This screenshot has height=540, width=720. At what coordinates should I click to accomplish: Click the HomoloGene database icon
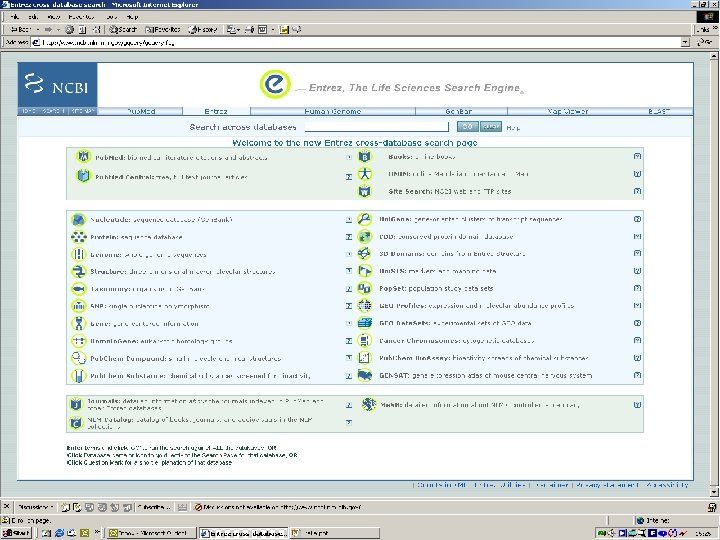coord(79,341)
